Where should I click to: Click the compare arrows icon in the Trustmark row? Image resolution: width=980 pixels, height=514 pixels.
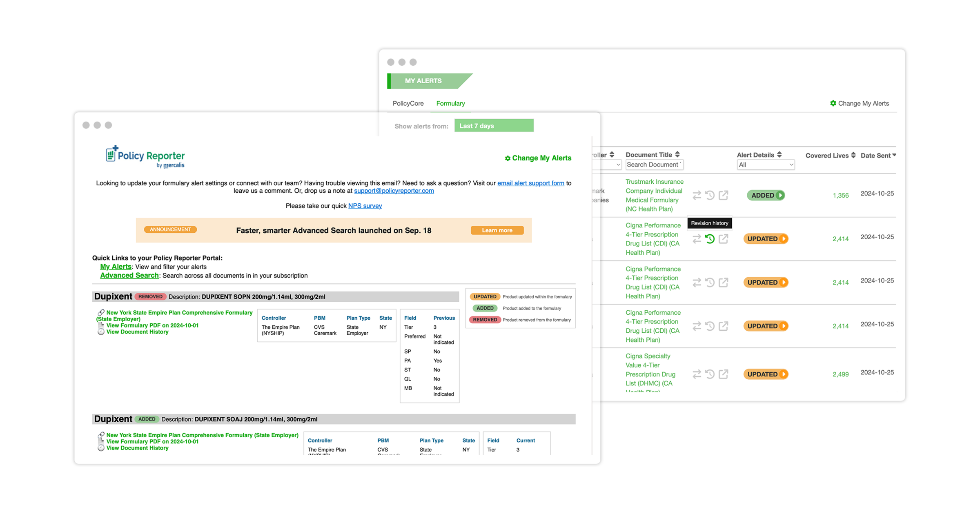[697, 196]
